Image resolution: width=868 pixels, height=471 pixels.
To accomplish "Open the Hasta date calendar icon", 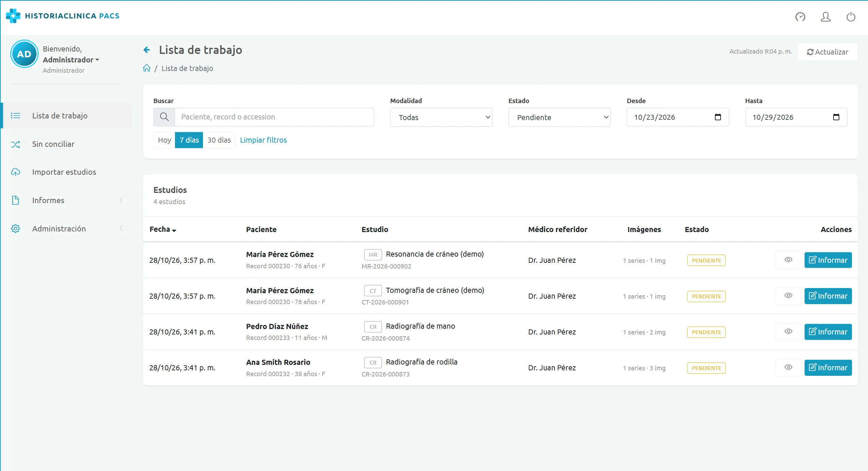I will click(x=836, y=117).
